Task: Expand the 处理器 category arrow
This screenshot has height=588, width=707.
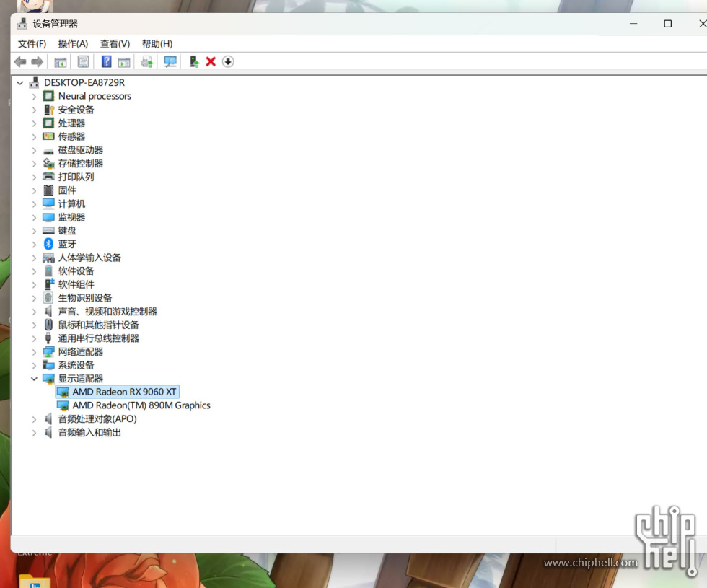Action: tap(35, 123)
